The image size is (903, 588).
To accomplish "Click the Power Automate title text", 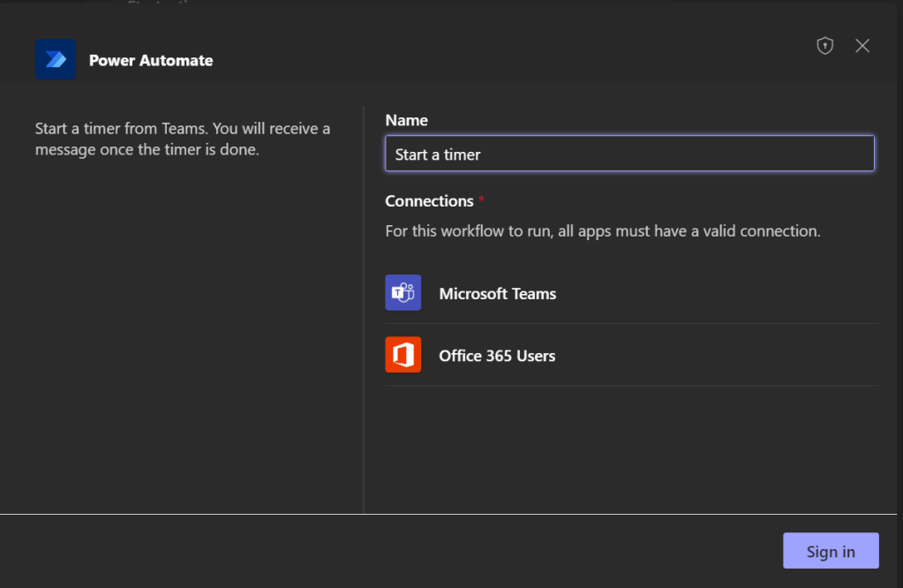I will pos(151,61).
